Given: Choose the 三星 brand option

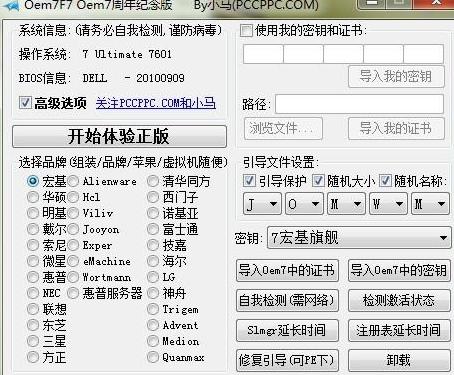Looking at the screenshot, I should [33, 341].
